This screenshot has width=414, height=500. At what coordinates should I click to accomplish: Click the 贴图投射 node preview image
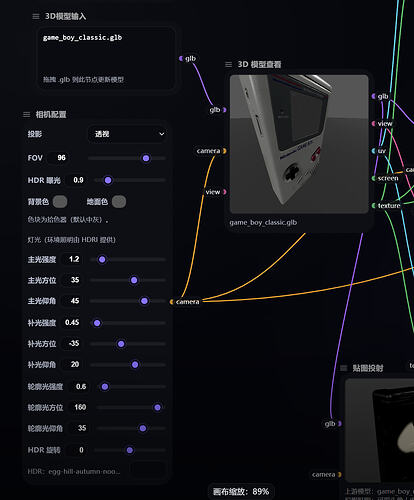pyautogui.click(x=380, y=430)
